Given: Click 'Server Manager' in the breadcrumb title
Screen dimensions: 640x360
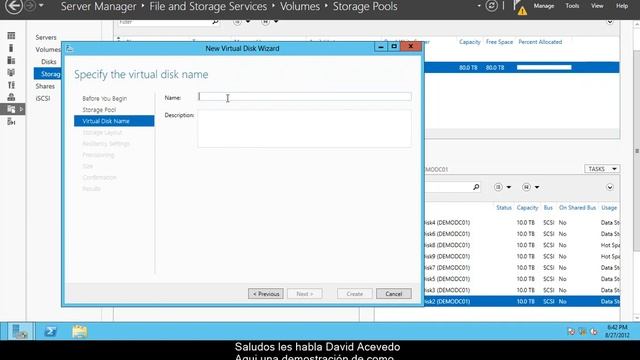Looking at the screenshot, I should 98,7.
